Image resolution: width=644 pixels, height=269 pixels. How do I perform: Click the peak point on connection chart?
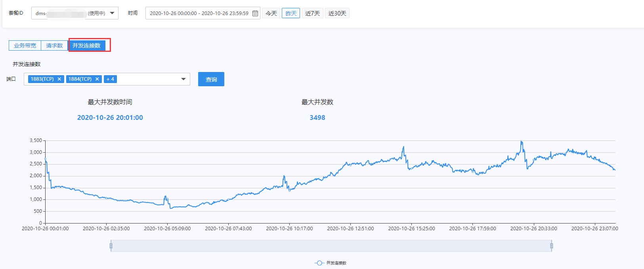tap(521, 141)
